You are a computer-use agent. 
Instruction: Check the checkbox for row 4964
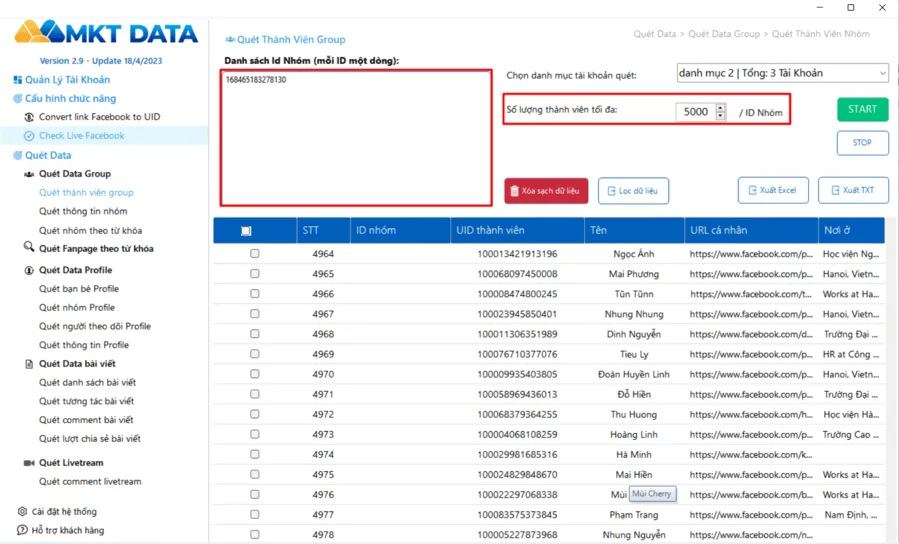click(x=254, y=254)
